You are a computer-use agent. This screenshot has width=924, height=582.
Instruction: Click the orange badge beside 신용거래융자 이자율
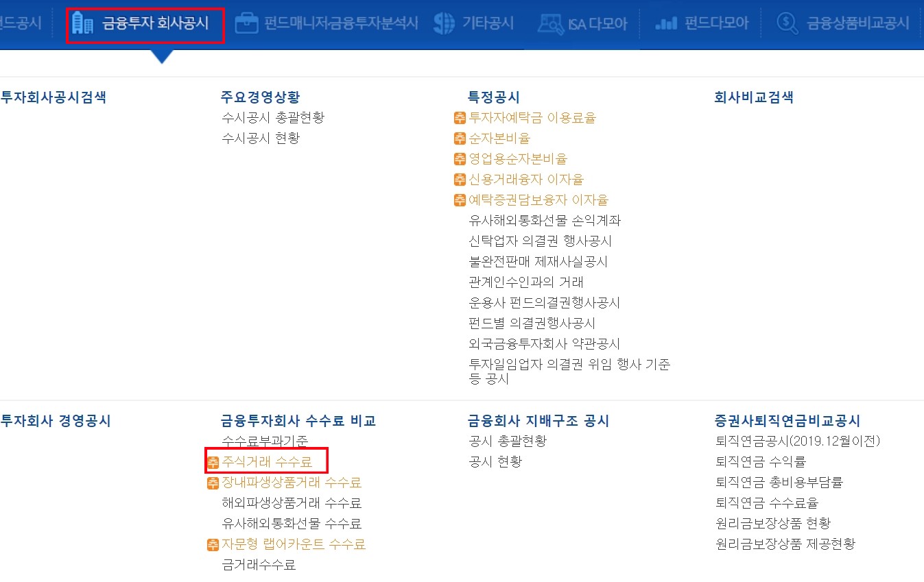(460, 179)
